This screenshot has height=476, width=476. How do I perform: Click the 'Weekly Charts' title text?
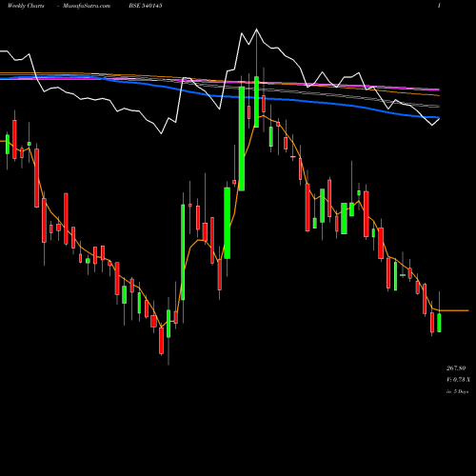click(26, 6)
